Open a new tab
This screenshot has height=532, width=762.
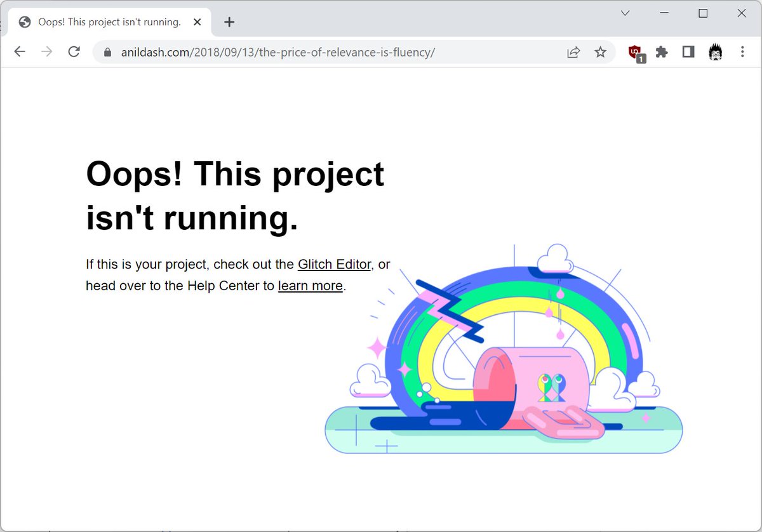point(229,22)
